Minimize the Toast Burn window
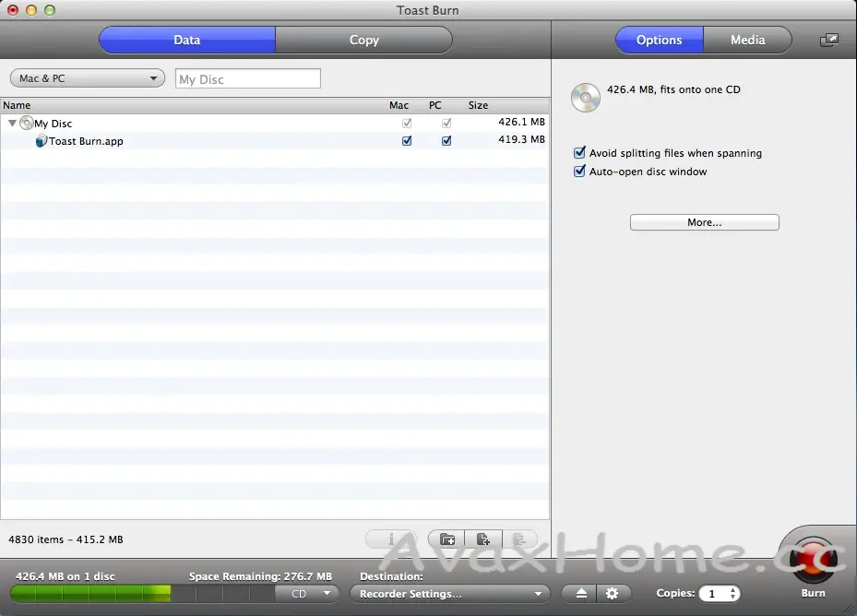Screen dimensions: 857x616 pos(31,10)
